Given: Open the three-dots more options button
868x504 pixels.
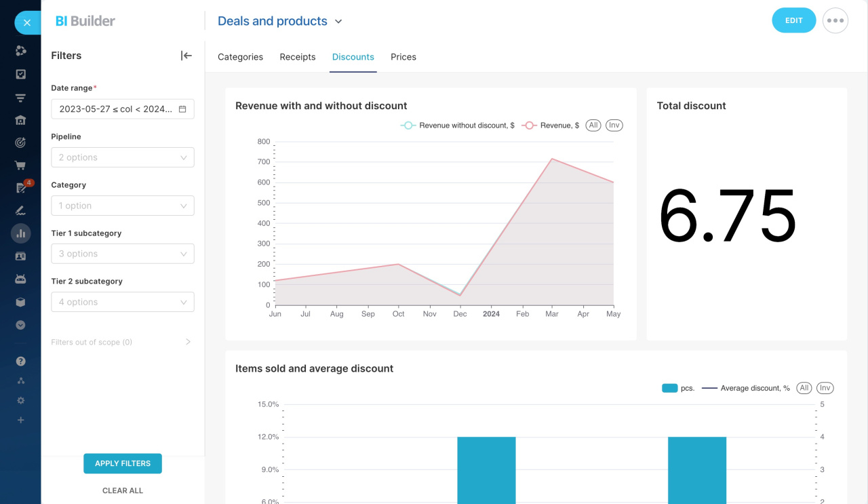Looking at the screenshot, I should [x=835, y=21].
